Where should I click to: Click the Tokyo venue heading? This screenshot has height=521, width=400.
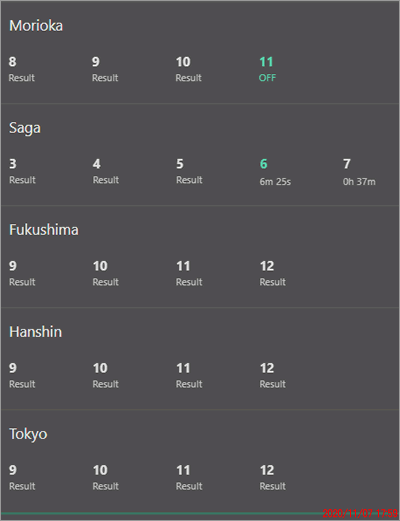(28, 434)
